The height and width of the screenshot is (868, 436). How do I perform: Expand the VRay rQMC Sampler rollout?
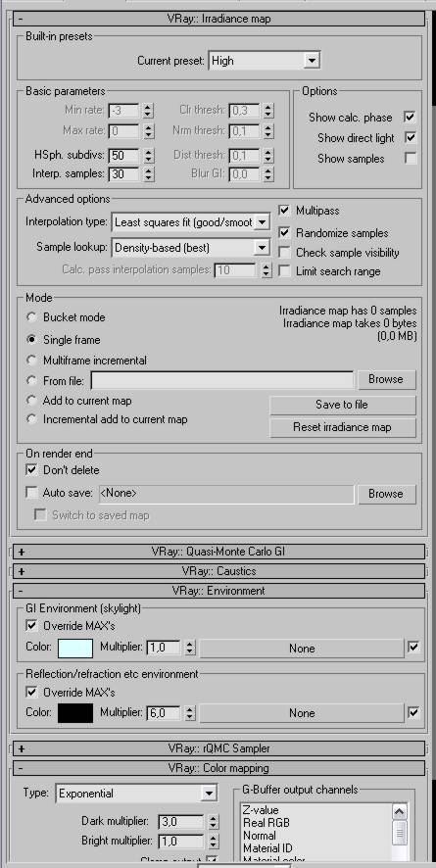tap(218, 748)
